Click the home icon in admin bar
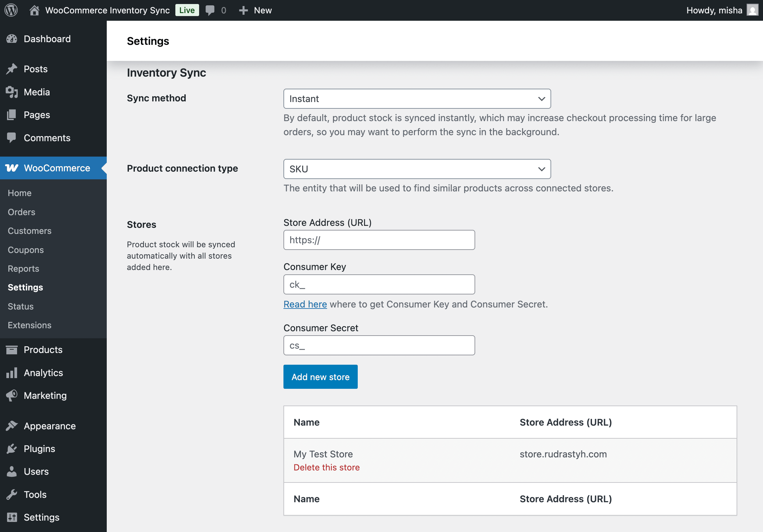The width and height of the screenshot is (763, 532). click(x=34, y=10)
